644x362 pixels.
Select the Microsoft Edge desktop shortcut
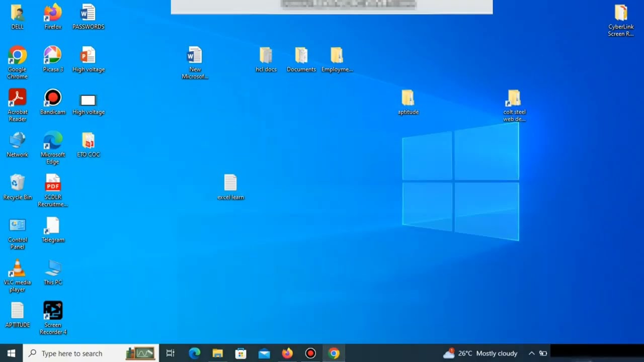coord(53,148)
